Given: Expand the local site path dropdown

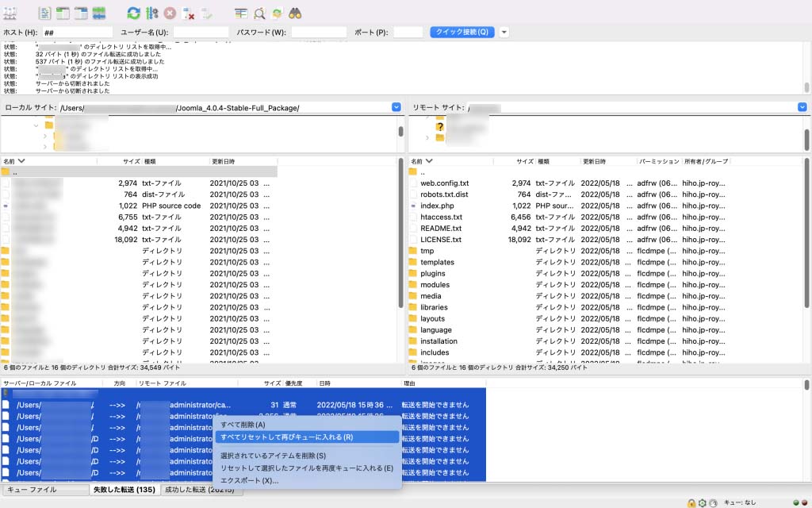Looking at the screenshot, I should click(x=396, y=107).
